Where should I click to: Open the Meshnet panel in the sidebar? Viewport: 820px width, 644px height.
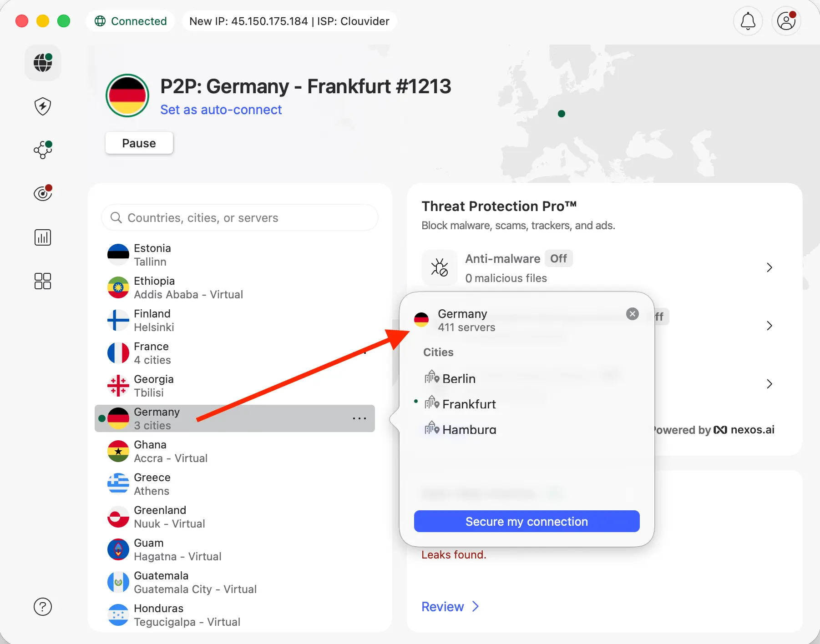pyautogui.click(x=42, y=150)
